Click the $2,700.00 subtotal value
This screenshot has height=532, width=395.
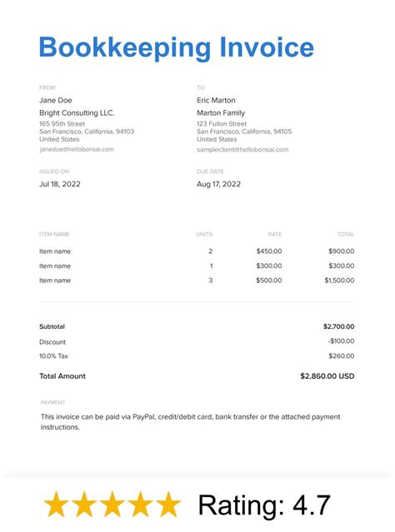338,326
